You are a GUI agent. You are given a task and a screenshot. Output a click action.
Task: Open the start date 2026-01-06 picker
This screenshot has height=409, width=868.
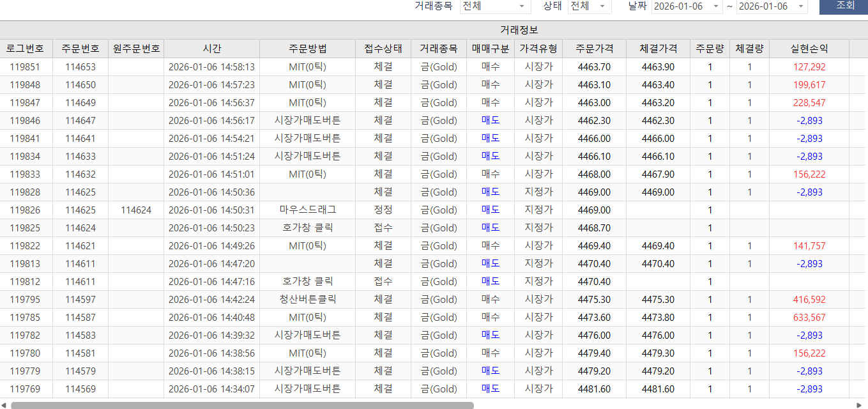[x=687, y=6]
